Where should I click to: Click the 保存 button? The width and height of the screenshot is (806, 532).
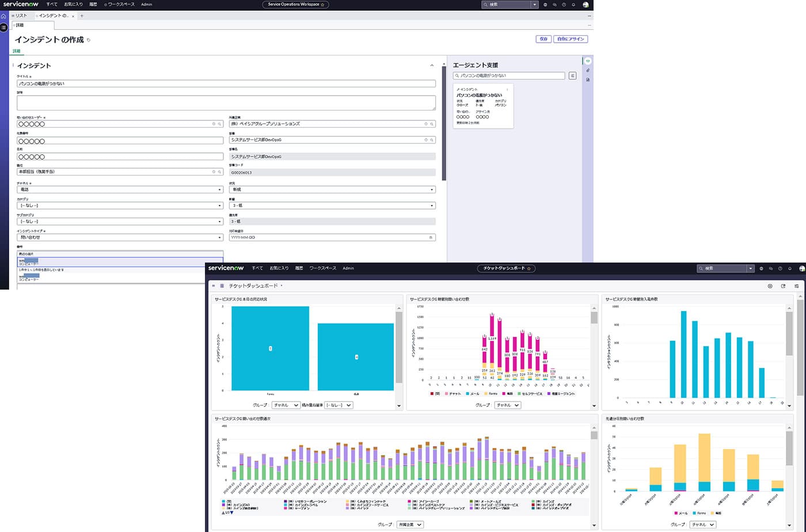coord(543,39)
